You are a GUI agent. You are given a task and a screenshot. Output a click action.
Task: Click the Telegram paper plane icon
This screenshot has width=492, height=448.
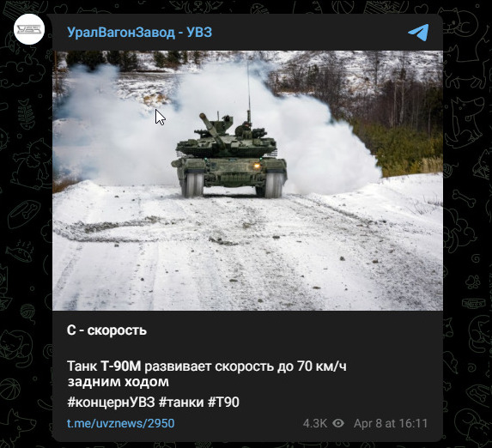418,33
